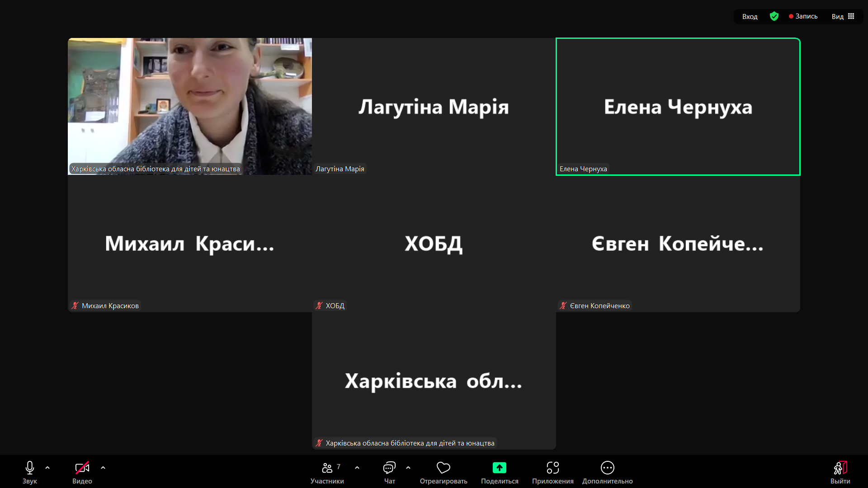Expand video options arrow next to Видео
The width and height of the screenshot is (868, 488).
tap(103, 468)
